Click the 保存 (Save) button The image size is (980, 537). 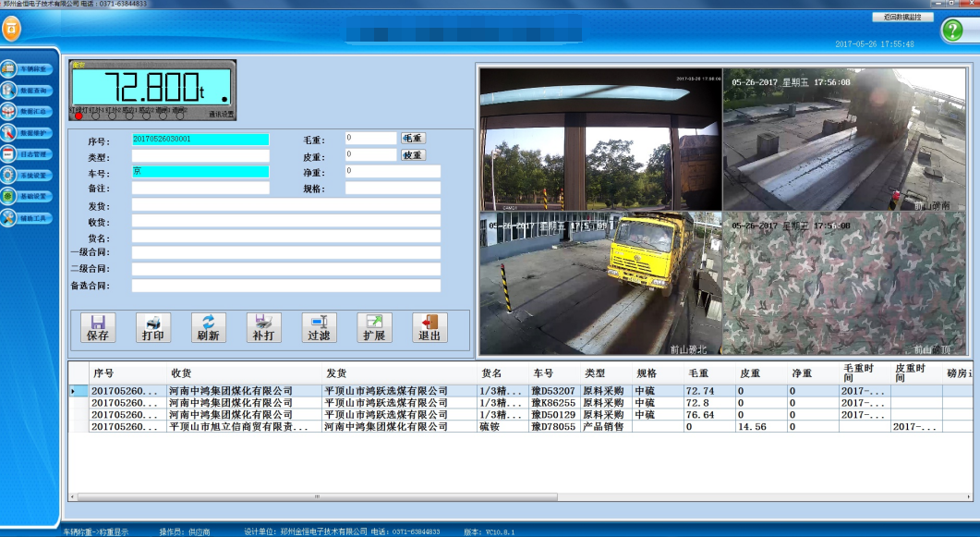98,328
